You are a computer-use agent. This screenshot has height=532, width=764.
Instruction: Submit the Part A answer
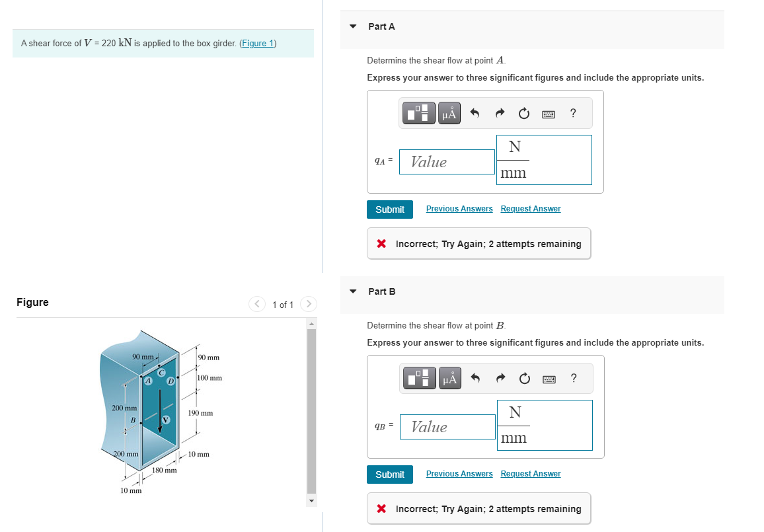[389, 209]
